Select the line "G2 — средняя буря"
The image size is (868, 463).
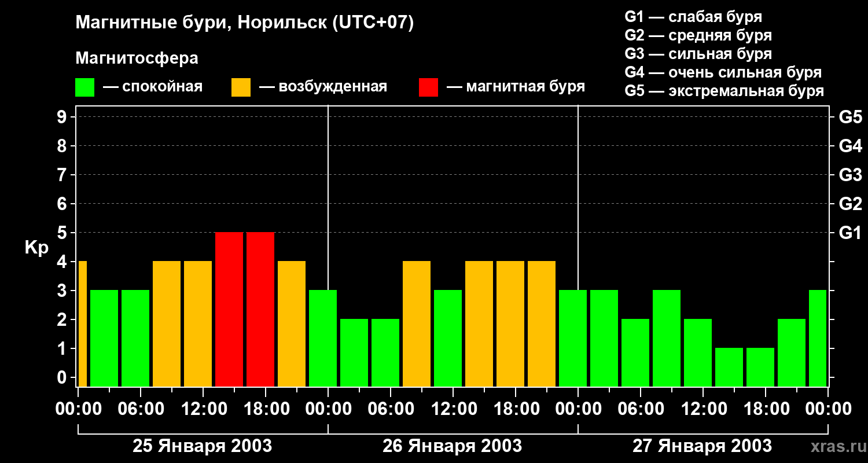pos(698,35)
